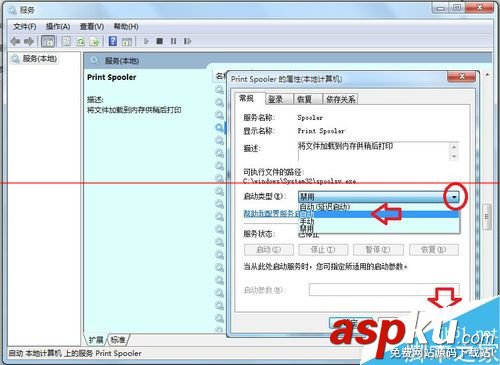Open the Properties toolbar icon
The image size is (500, 365).
pyautogui.click(x=66, y=41)
